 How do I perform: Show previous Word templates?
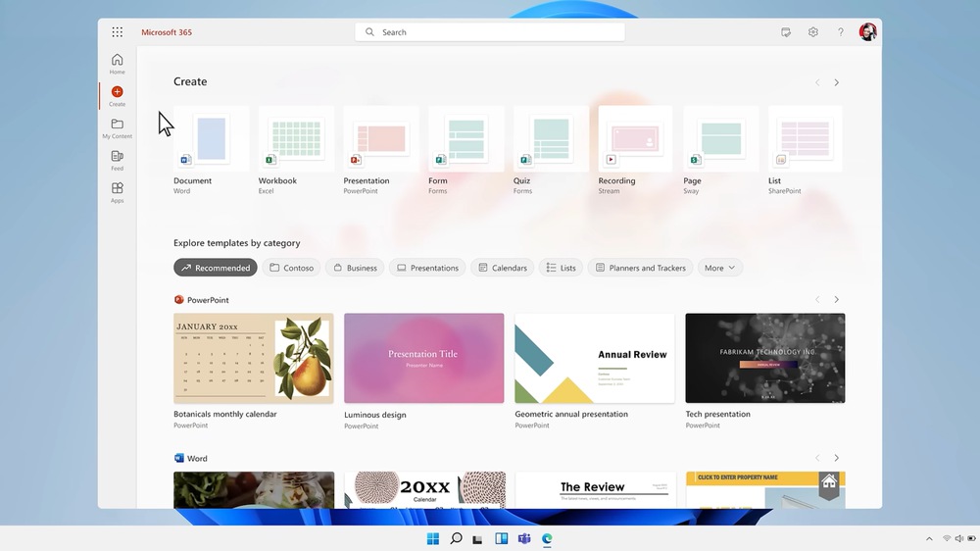click(x=817, y=458)
